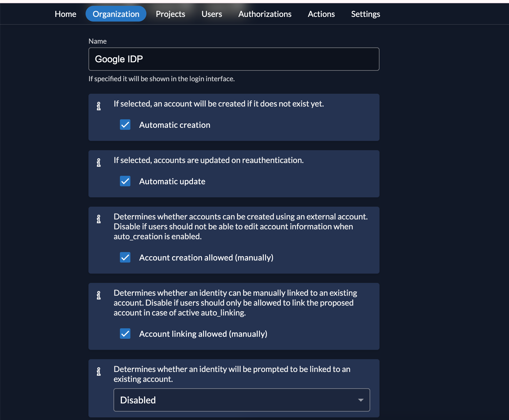This screenshot has height=420, width=509.
Task: Open the Disabled auto-linking dropdown
Action: tap(242, 400)
